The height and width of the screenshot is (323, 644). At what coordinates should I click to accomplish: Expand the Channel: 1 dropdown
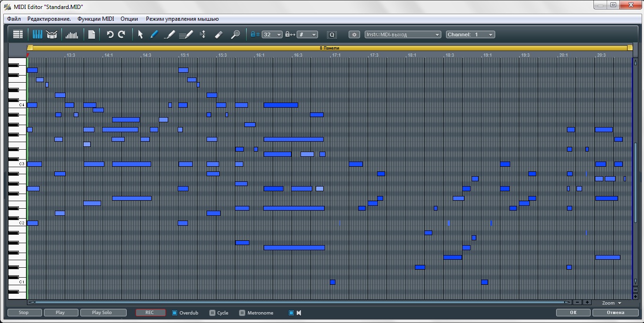pos(470,34)
